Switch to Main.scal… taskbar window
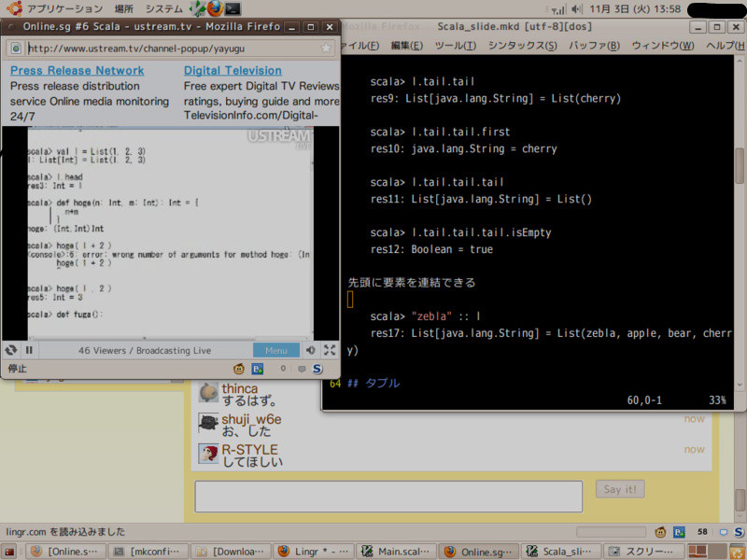This screenshot has height=560, width=747. [x=396, y=552]
